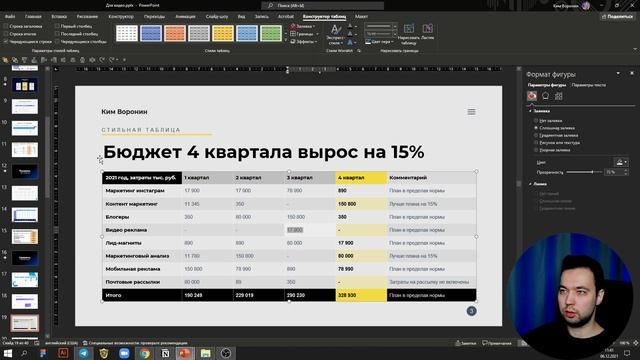Screen dimensions: 640x360
Task: Open the Макет layout tab
Action: pos(361,16)
